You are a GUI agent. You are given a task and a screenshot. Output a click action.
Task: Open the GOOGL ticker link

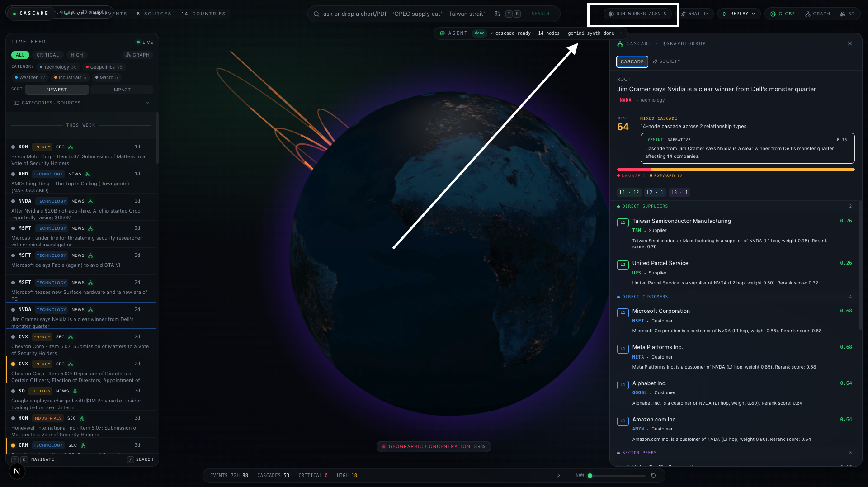(x=639, y=393)
